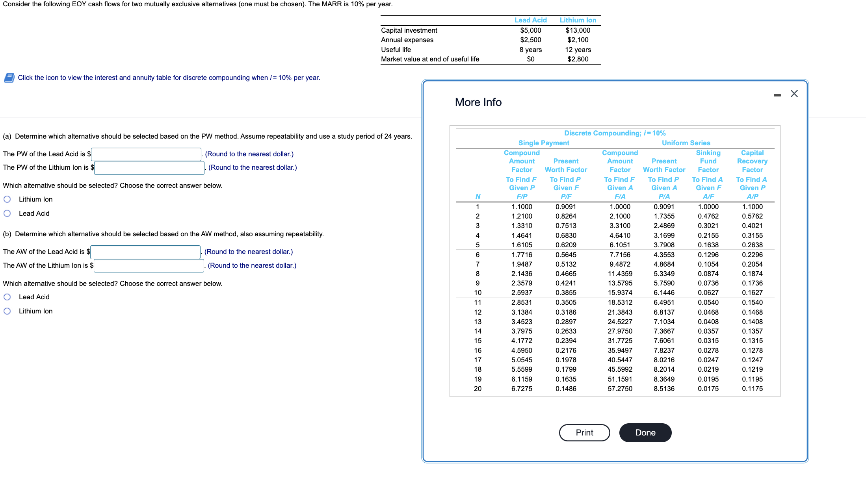Choose Lead Acid for AW method
Viewport: 866px width, 504px height.
point(7,297)
